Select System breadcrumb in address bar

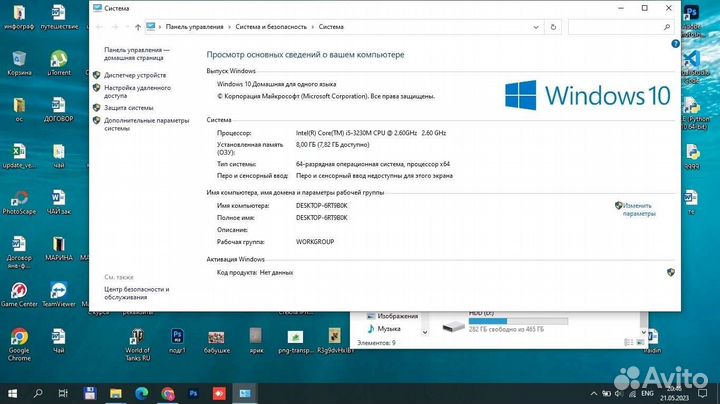coord(331,27)
